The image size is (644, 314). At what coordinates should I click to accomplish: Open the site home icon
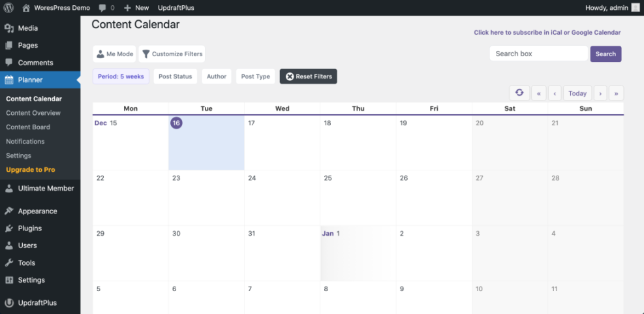click(26, 8)
